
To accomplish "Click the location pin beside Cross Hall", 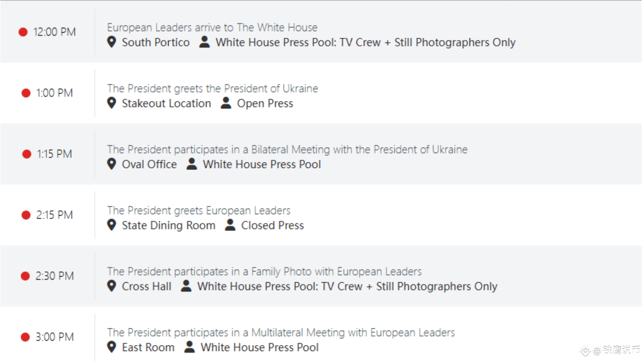I will click(x=112, y=286).
